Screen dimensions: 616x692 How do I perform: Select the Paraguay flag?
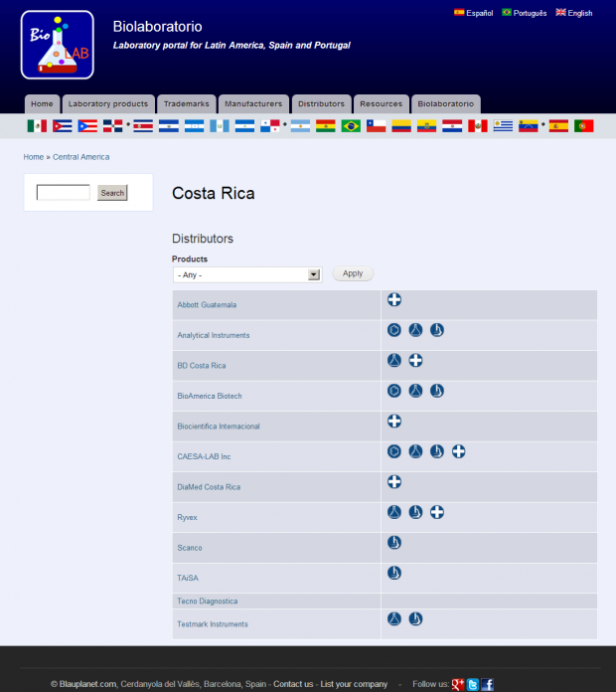[452, 126]
